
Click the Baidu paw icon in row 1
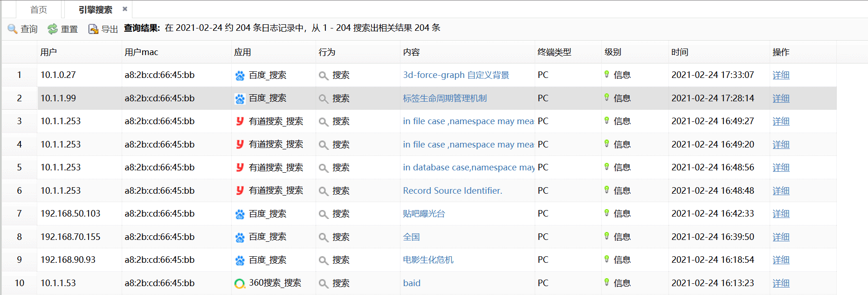240,76
